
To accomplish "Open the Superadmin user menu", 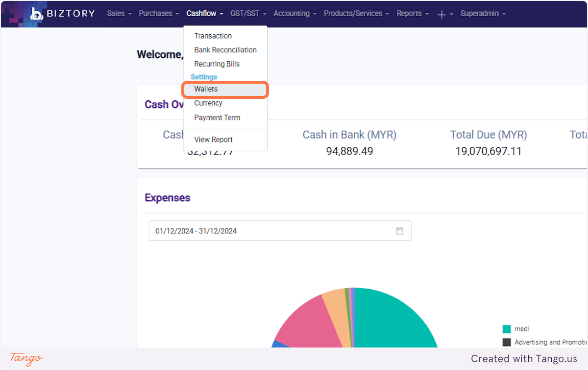I will tap(483, 14).
